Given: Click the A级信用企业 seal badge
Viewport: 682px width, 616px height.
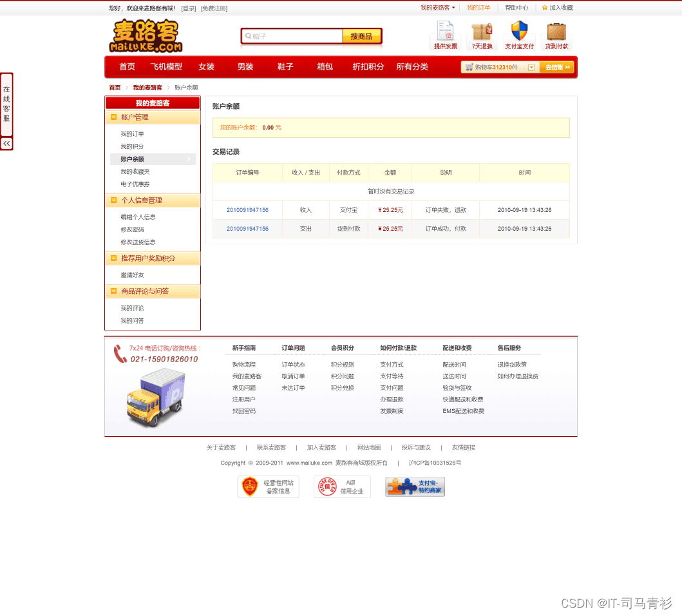Looking at the screenshot, I should (343, 486).
